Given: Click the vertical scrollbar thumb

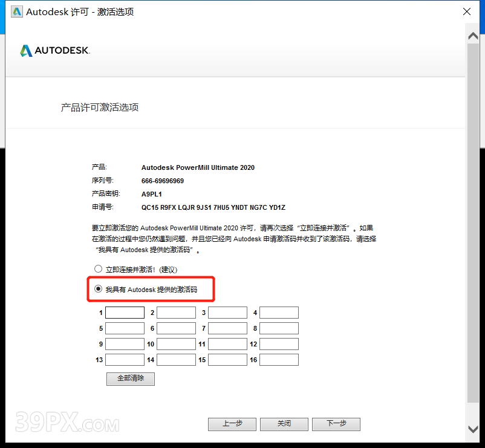Looking at the screenshot, I should (x=473, y=222).
